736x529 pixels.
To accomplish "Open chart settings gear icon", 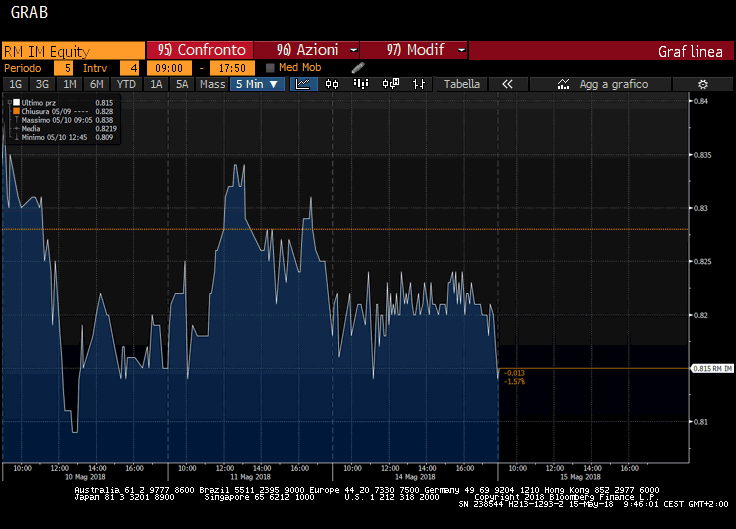I will tap(703, 84).
